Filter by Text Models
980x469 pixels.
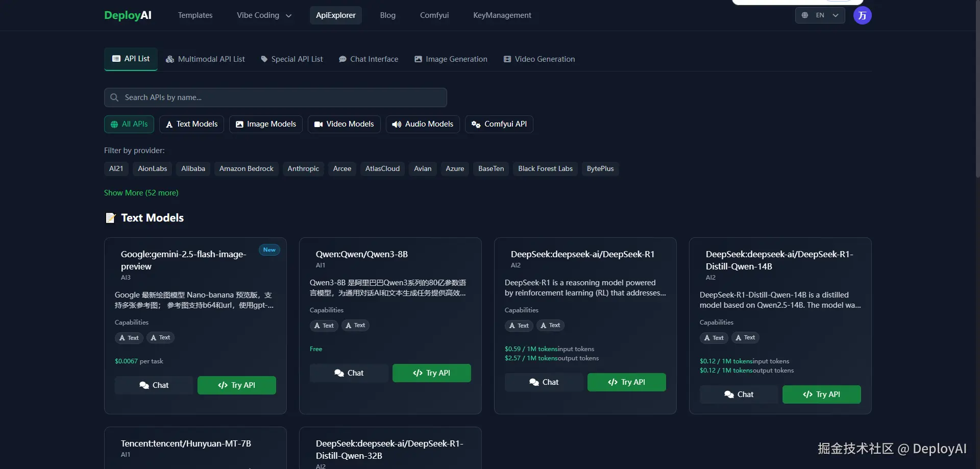click(x=191, y=124)
